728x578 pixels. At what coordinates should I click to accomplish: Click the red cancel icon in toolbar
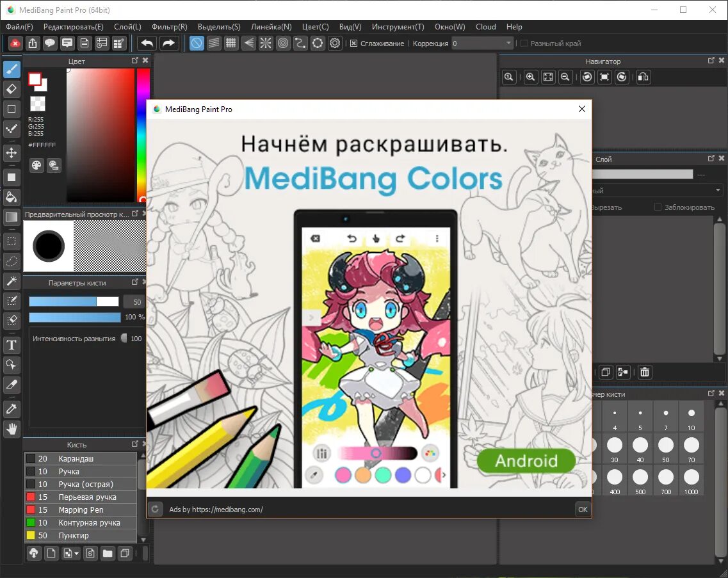(15, 43)
